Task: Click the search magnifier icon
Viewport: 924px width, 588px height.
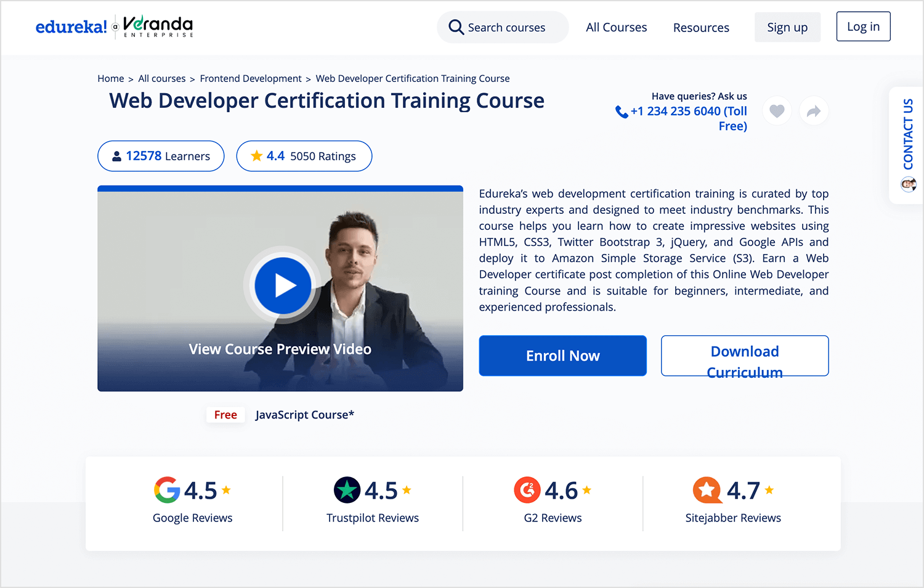Action: tap(456, 27)
